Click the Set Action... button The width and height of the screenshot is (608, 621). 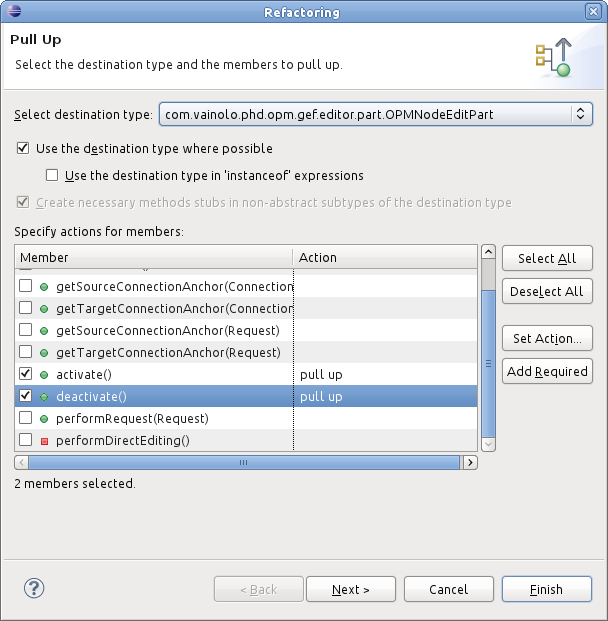coord(547,338)
